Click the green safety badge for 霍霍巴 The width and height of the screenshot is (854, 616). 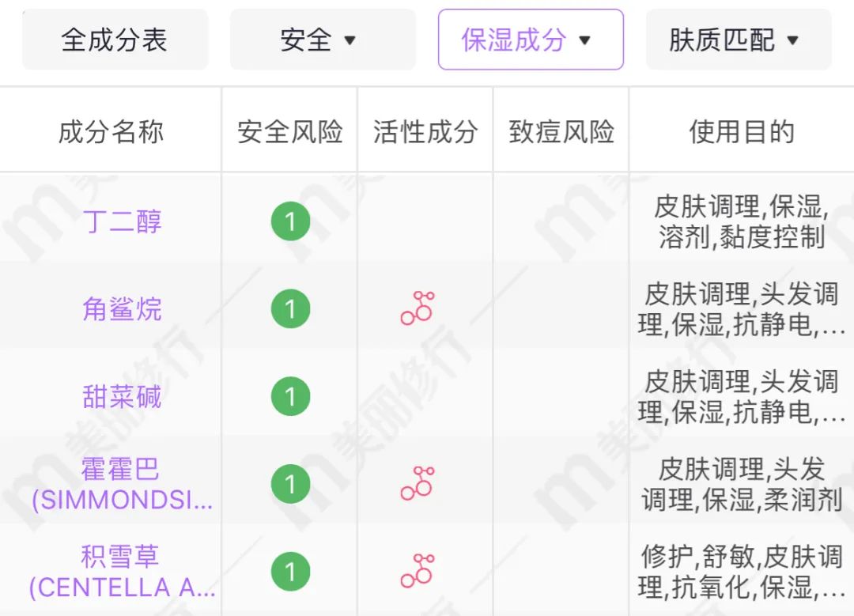click(290, 483)
